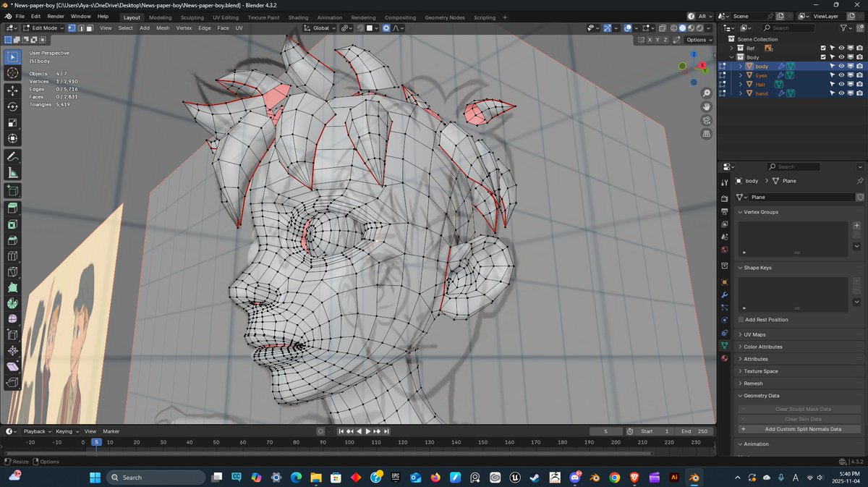Disable the Ref collection checkbox
This screenshot has height=487, width=868.
click(823, 48)
